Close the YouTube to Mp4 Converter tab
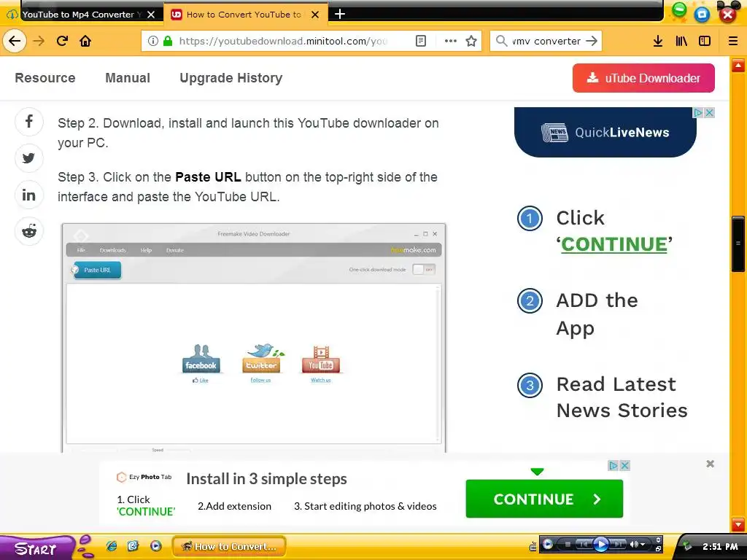 click(151, 15)
